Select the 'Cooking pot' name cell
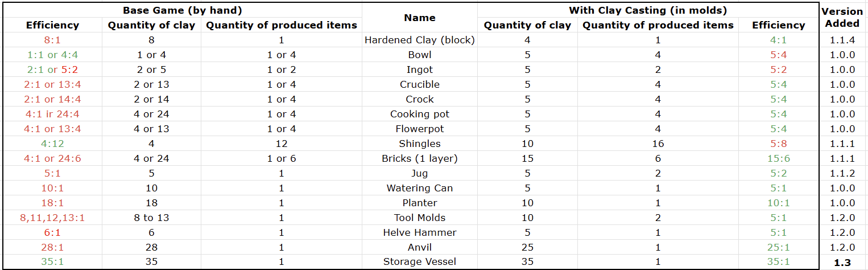868x270 pixels. (419, 114)
